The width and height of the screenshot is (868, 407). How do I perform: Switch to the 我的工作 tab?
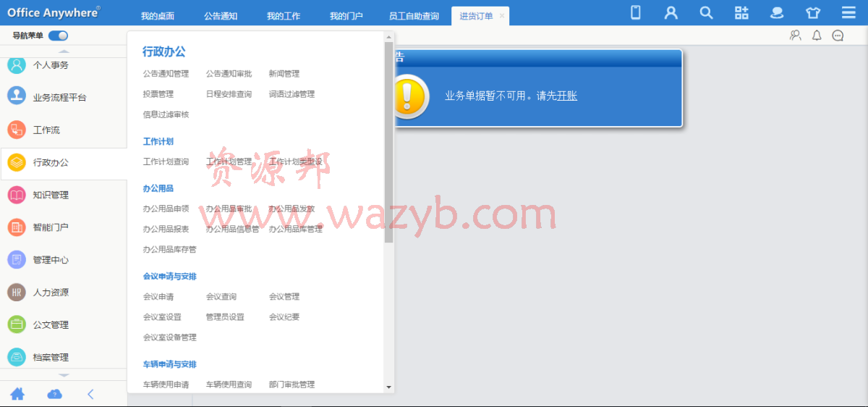tap(284, 16)
